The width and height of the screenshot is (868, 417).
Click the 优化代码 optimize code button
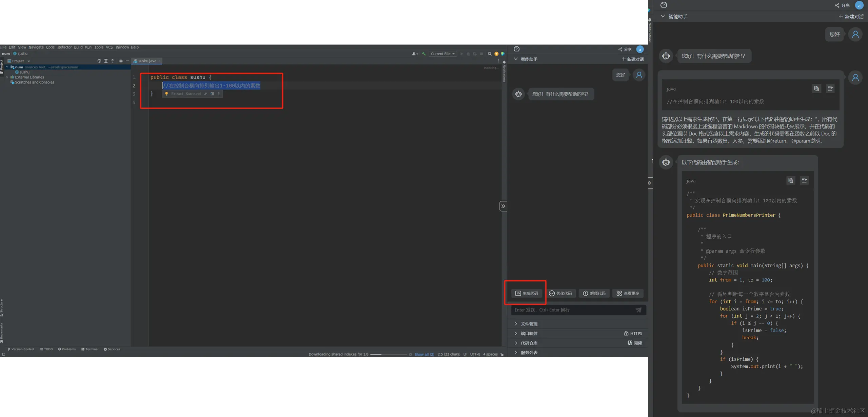(x=560, y=293)
